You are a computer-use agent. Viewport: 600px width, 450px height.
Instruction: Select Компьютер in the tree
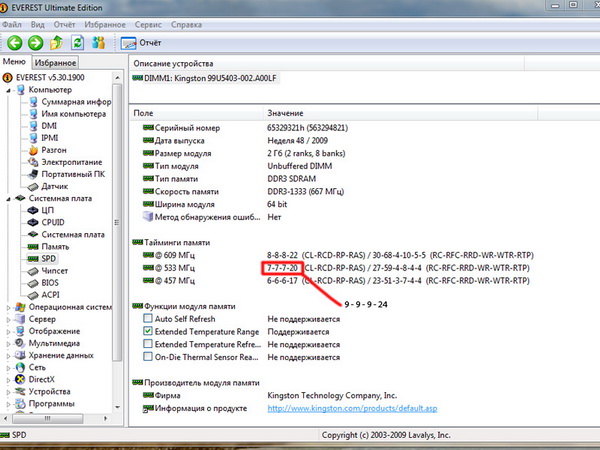[x=50, y=90]
